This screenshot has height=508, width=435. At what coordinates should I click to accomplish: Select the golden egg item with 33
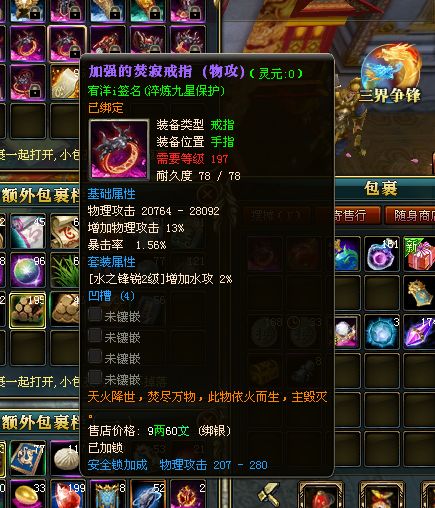tap(27, 496)
